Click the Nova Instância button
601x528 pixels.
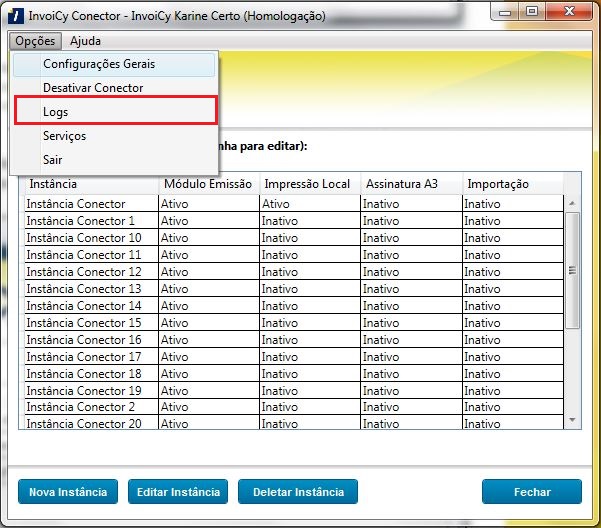pyautogui.click(x=68, y=492)
